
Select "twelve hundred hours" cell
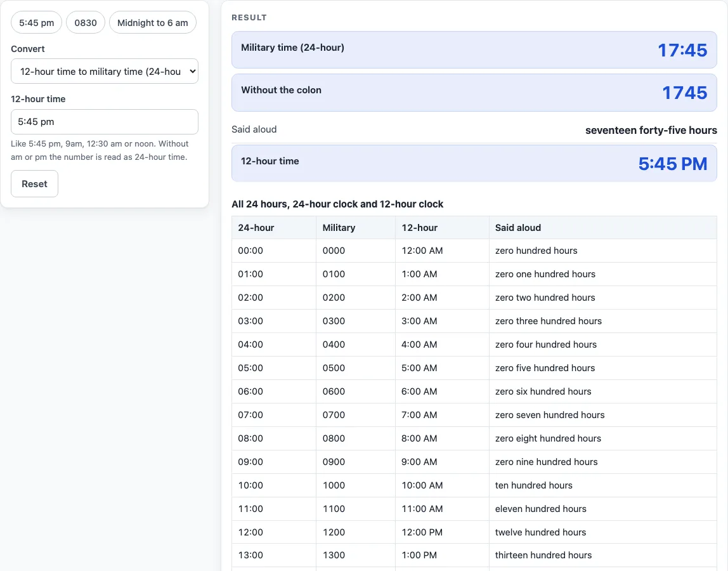point(602,532)
